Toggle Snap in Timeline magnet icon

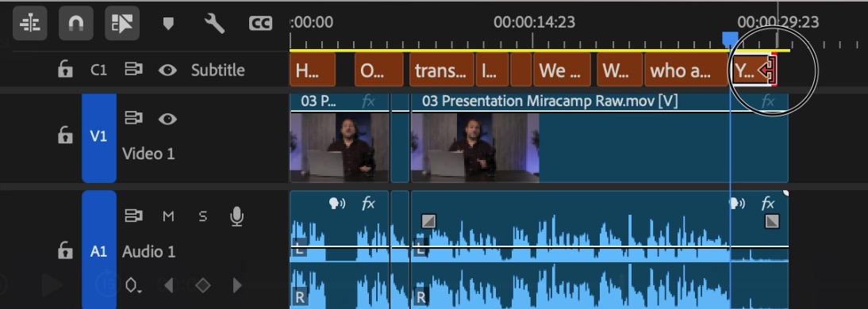(x=76, y=23)
